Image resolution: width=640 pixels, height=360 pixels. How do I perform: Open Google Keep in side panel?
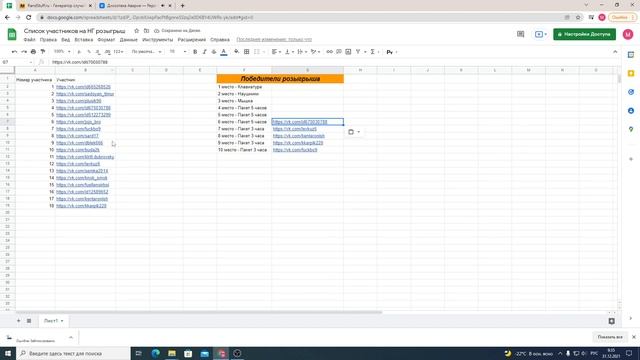(631, 73)
